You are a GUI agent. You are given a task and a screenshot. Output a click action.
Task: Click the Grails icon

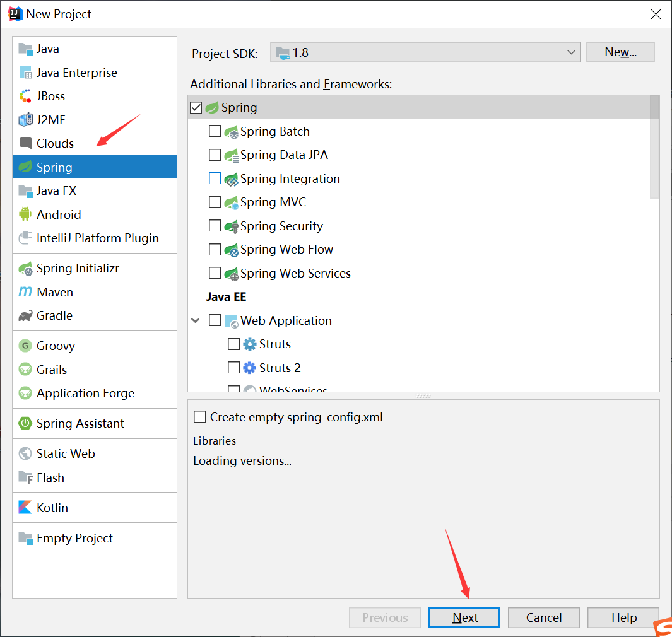pyautogui.click(x=26, y=369)
